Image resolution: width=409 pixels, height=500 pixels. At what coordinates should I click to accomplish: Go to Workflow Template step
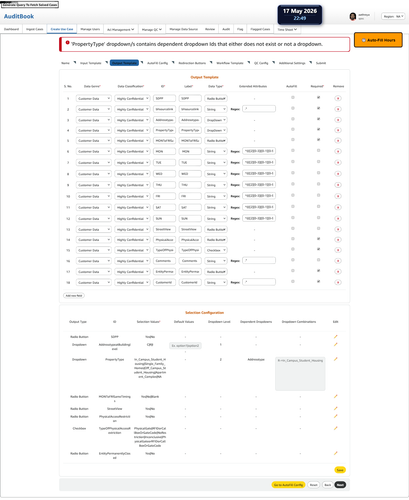tap(230, 63)
